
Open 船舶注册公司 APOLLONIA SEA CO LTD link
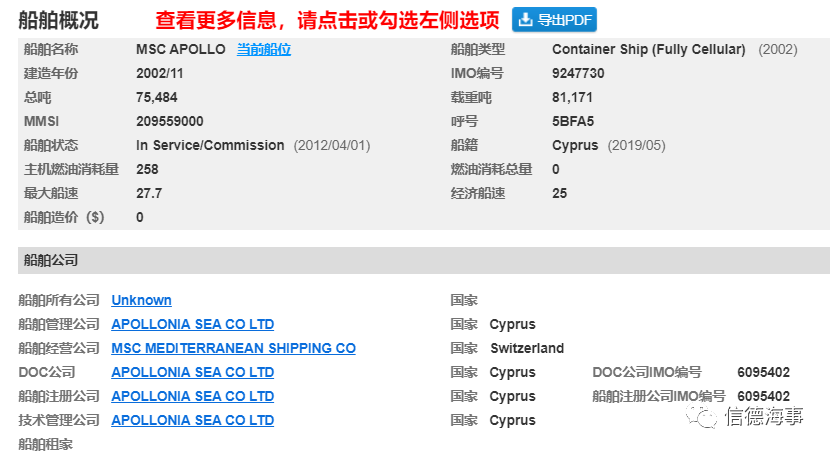192,396
